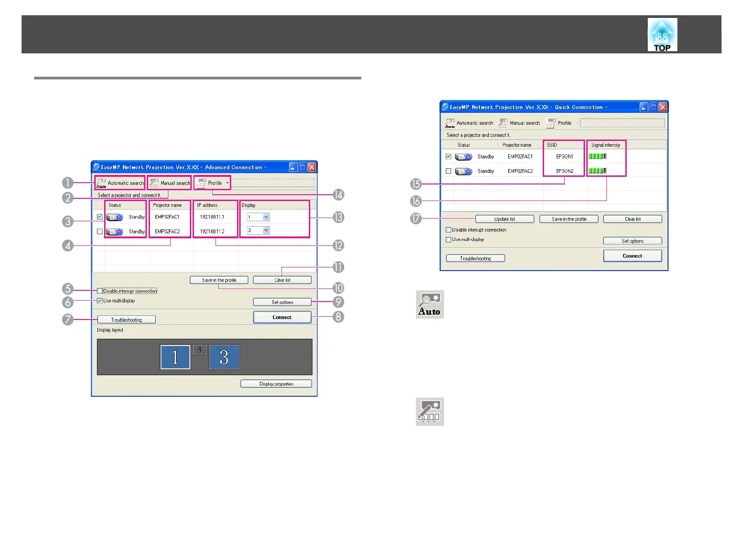This screenshot has width=756, height=534.
Task: Open Set options in Quick Connection window
Action: (x=633, y=241)
